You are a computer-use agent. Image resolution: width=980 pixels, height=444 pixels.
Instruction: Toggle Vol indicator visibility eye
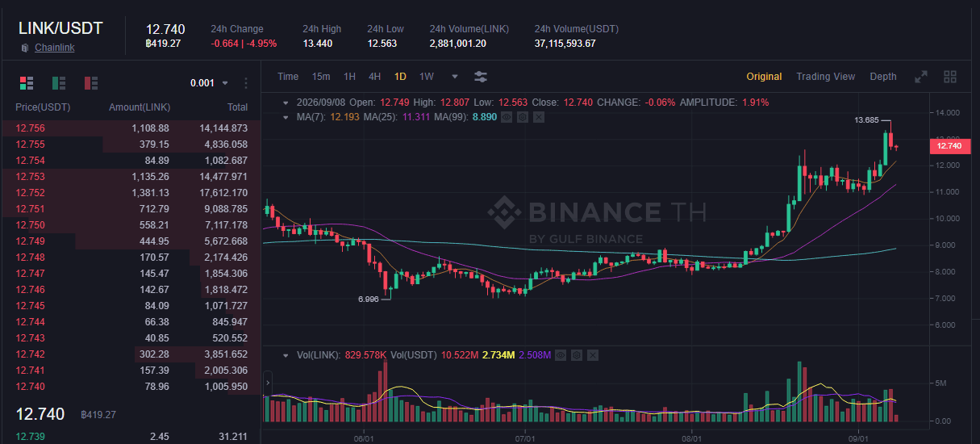pos(561,355)
